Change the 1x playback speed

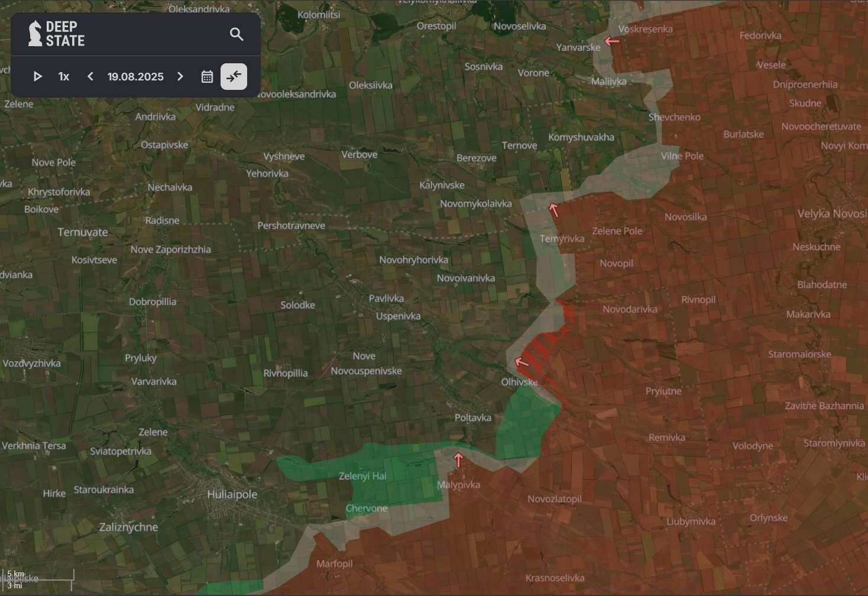click(x=64, y=76)
